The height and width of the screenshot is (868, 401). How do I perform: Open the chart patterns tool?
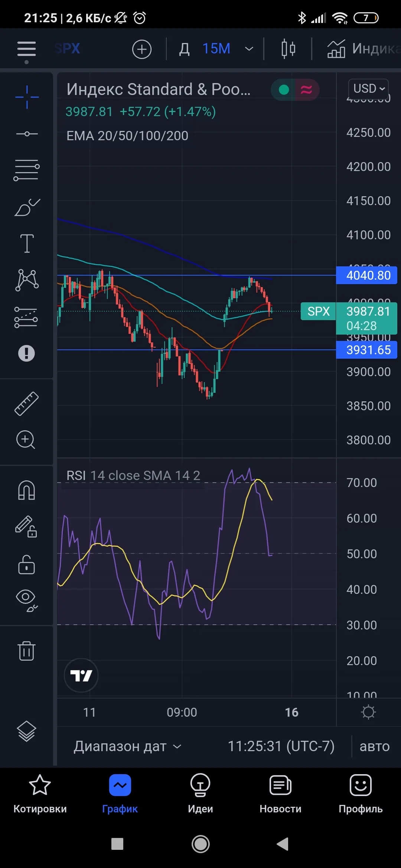(x=27, y=280)
